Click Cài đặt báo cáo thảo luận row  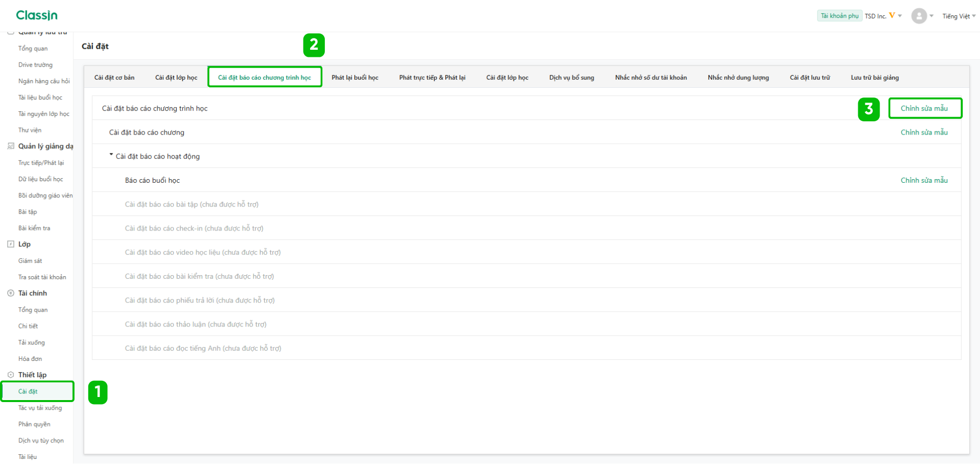point(526,324)
